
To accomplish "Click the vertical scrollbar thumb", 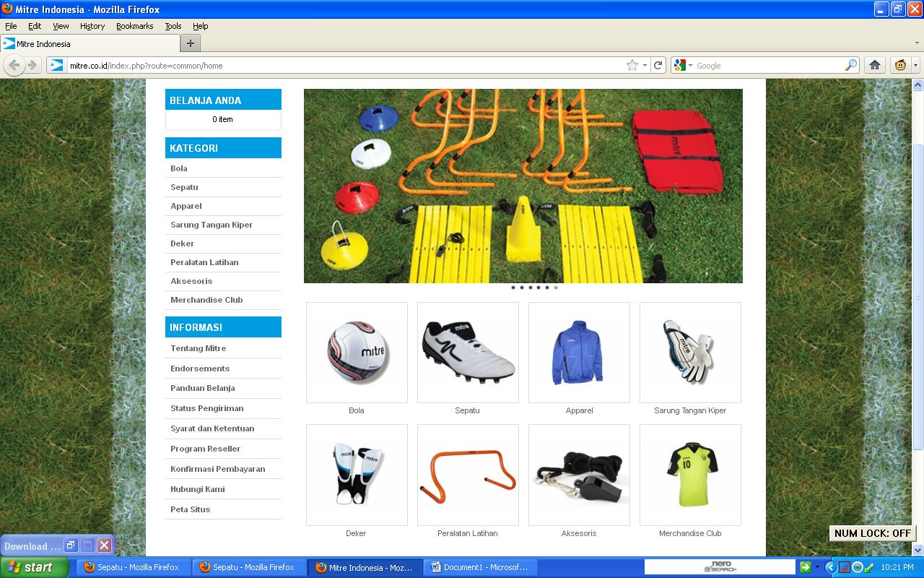I will 918,296.
